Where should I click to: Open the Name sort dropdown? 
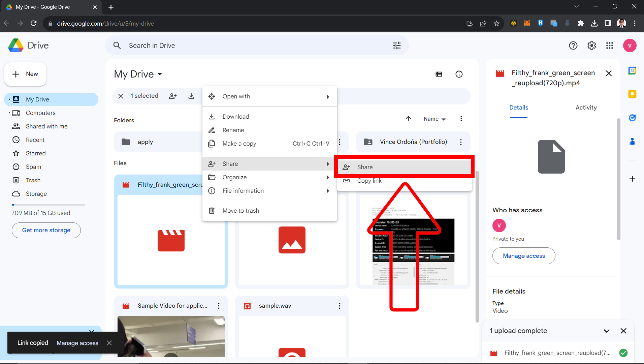[434, 119]
